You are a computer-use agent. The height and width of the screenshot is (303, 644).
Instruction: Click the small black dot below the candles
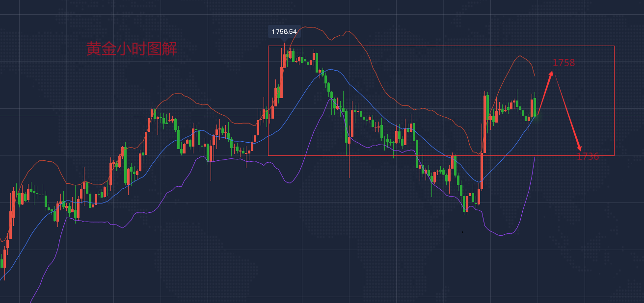462,232
